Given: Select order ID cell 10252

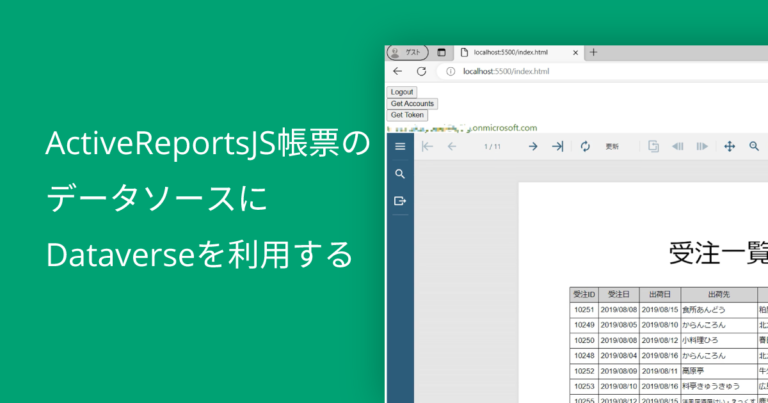Looking at the screenshot, I should 584,371.
